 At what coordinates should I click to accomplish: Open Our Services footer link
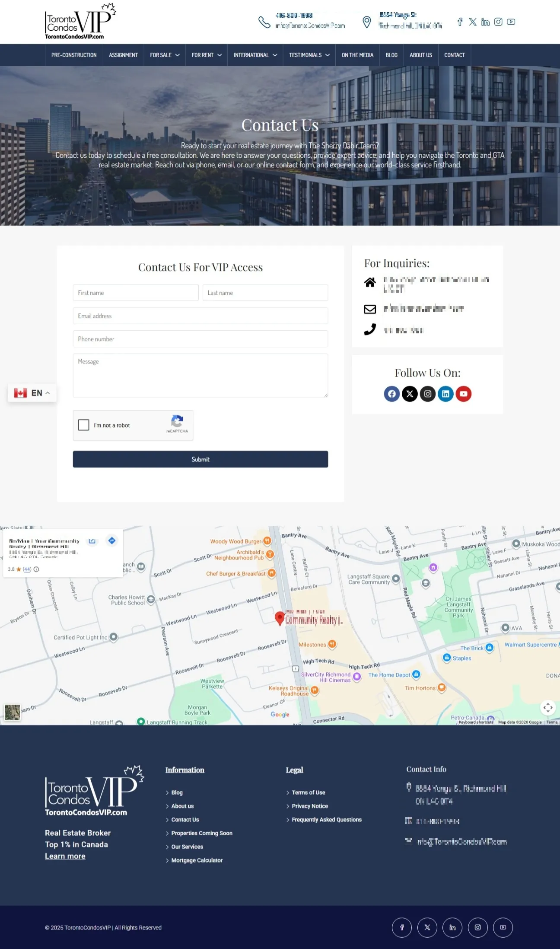pyautogui.click(x=187, y=847)
